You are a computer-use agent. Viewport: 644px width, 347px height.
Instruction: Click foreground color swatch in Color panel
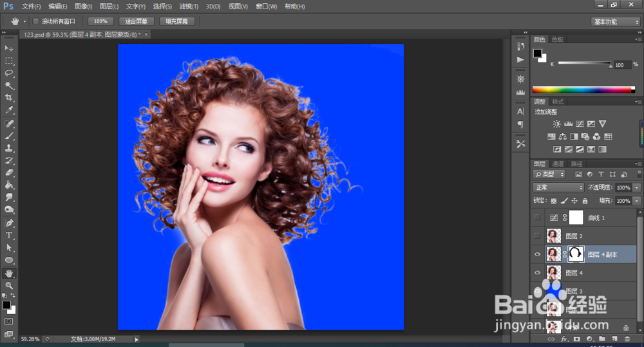537,53
